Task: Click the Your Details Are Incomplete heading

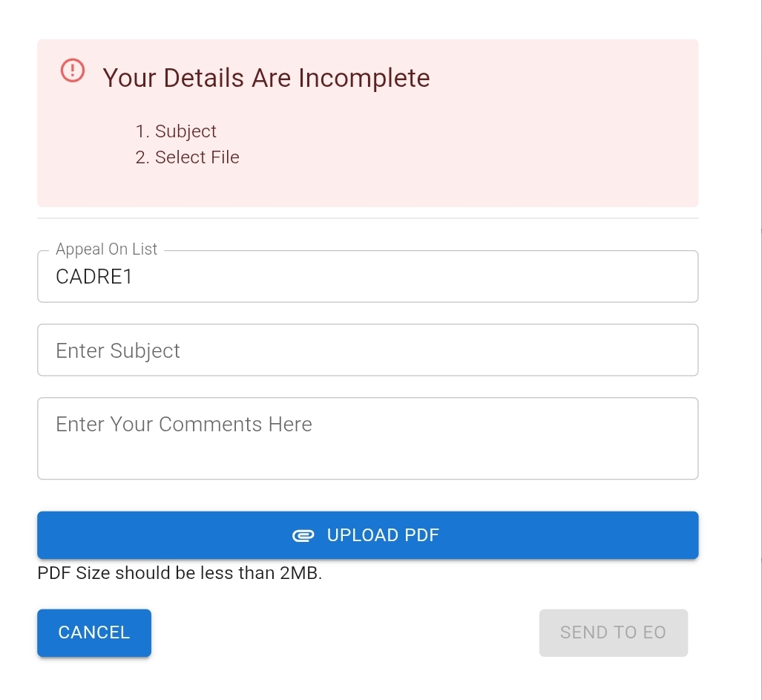Action: point(266,78)
